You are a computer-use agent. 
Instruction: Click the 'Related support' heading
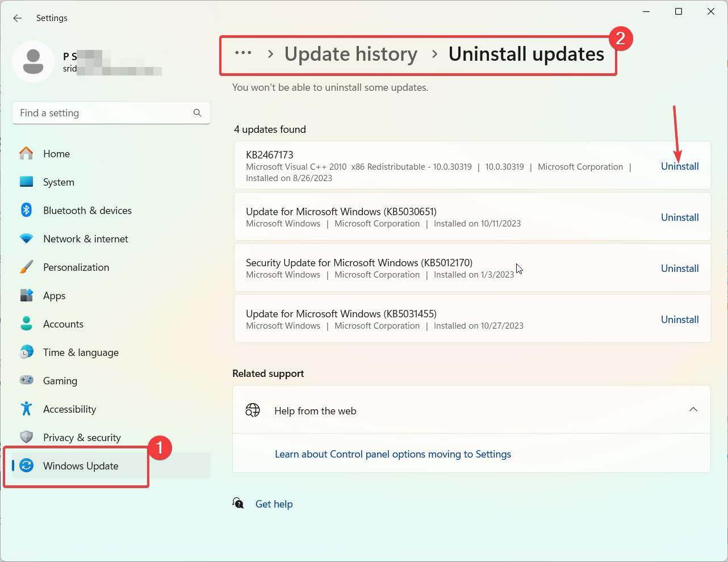click(268, 374)
